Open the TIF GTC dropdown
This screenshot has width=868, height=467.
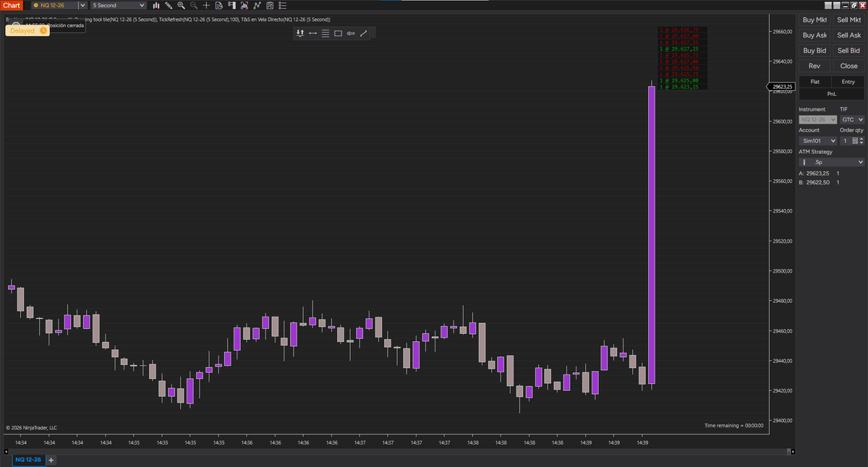tap(853, 119)
